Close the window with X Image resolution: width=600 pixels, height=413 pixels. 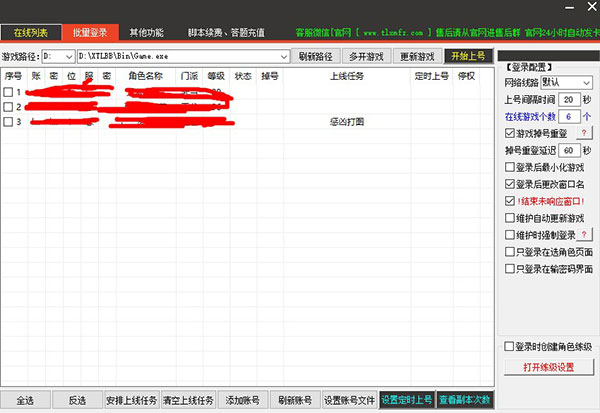[592, 7]
